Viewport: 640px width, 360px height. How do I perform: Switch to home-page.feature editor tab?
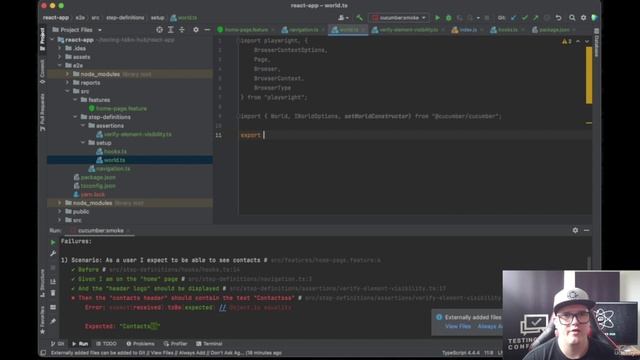tap(247, 30)
